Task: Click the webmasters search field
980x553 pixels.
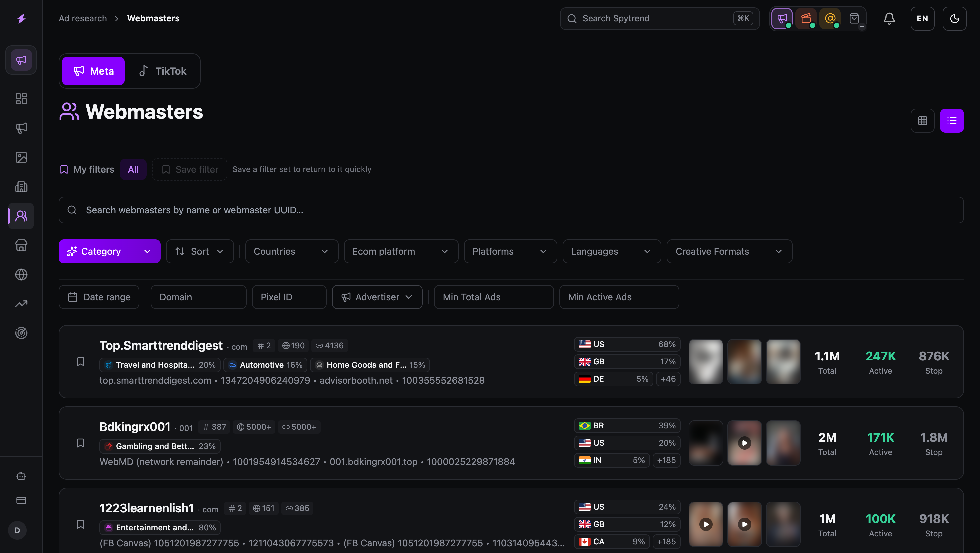Action: (x=511, y=210)
